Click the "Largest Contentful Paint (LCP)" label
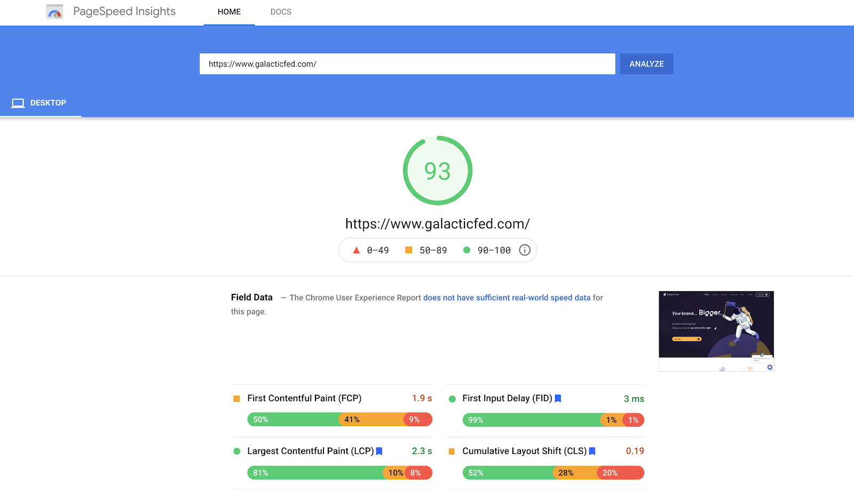This screenshot has height=504, width=854. point(311,451)
